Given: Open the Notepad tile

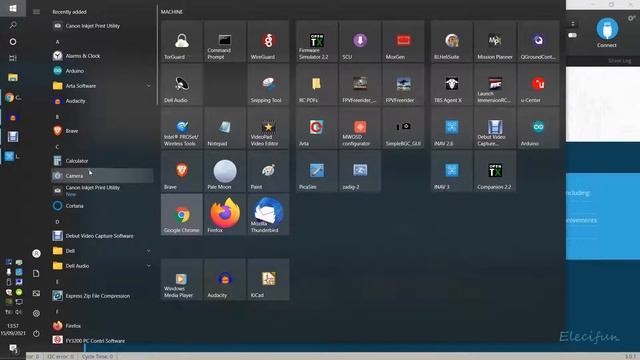Looking at the screenshot, I should [x=225, y=128].
